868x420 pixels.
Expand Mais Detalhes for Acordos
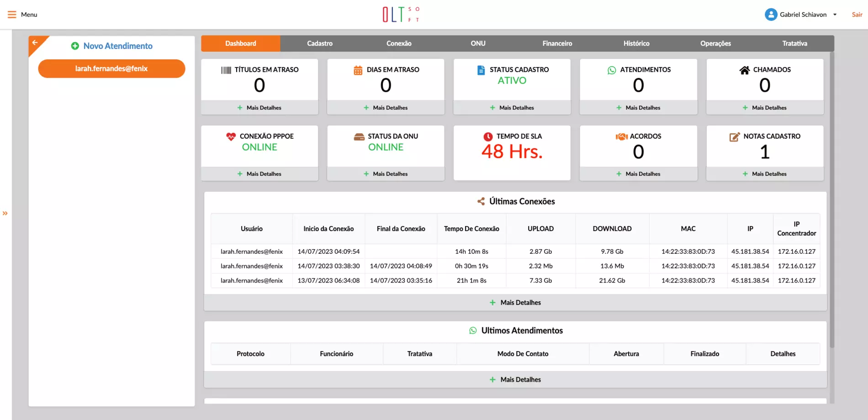[638, 174]
